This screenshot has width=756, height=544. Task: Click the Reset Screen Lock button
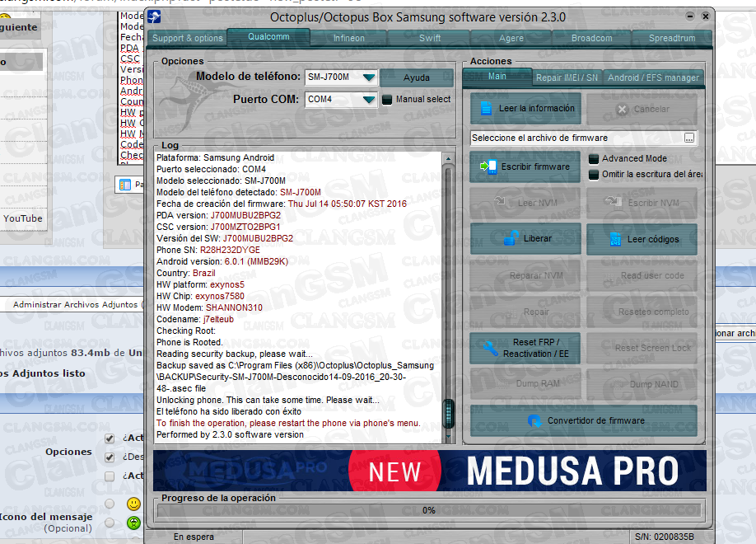click(642, 348)
